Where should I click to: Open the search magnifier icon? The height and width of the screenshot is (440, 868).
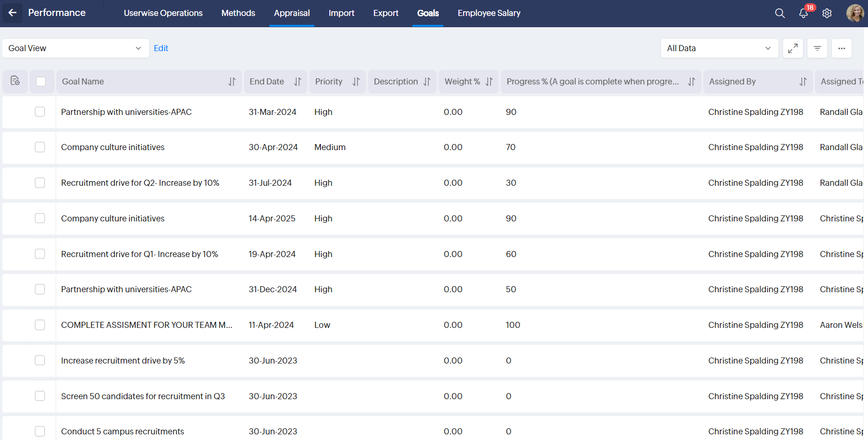(780, 13)
